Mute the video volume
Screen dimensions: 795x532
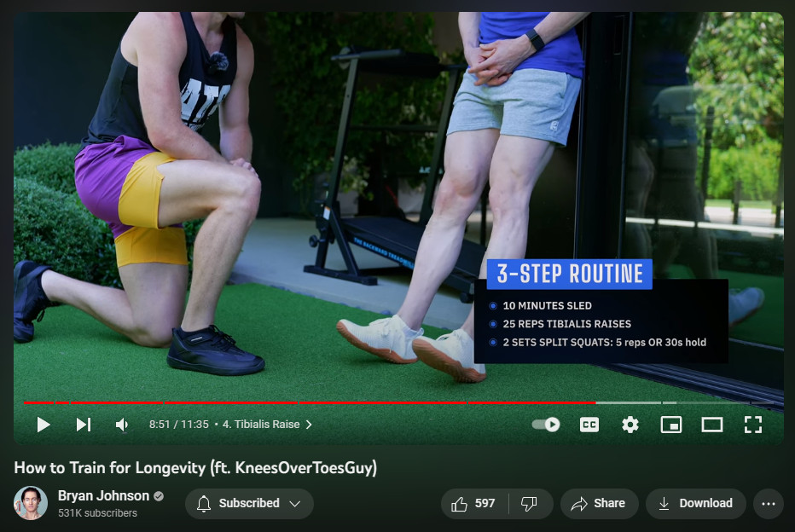click(122, 425)
